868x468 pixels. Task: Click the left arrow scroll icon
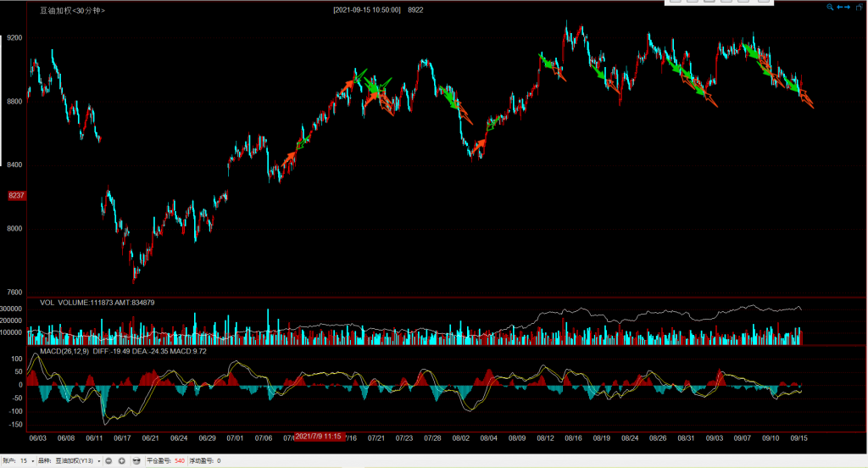(x=840, y=7)
